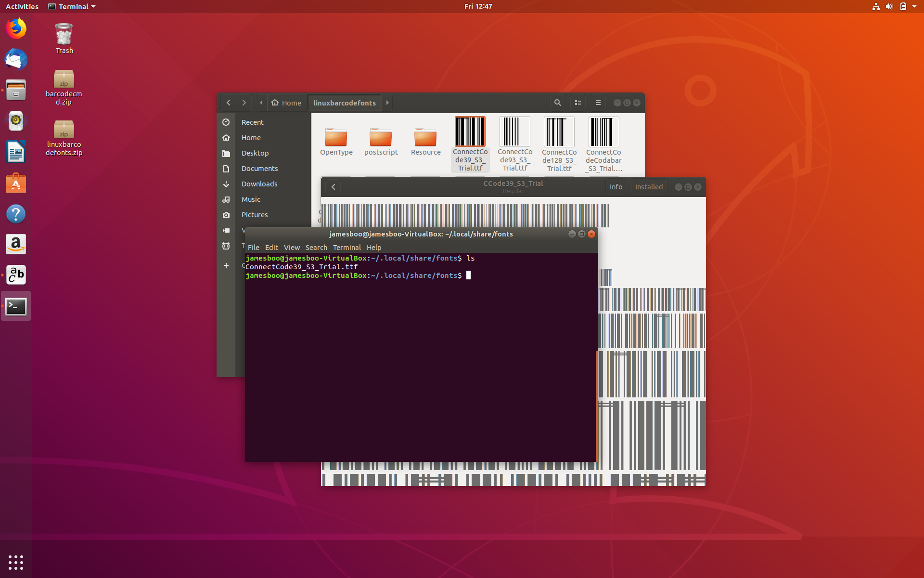924x578 pixels.
Task: Go back in file manager history
Action: 229,103
